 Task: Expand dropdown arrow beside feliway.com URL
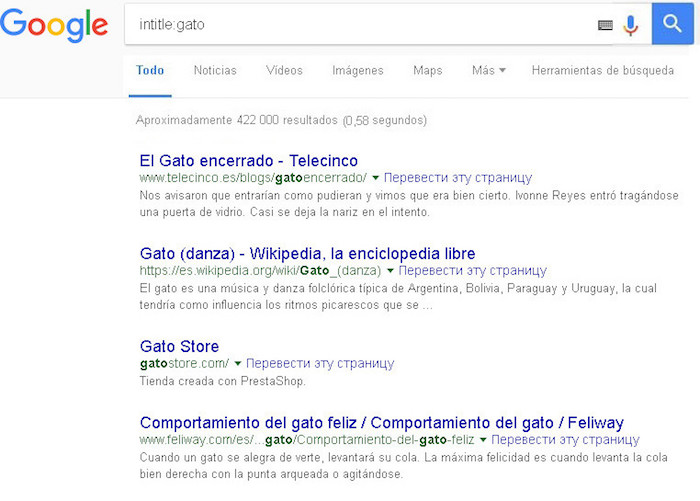click(x=484, y=441)
